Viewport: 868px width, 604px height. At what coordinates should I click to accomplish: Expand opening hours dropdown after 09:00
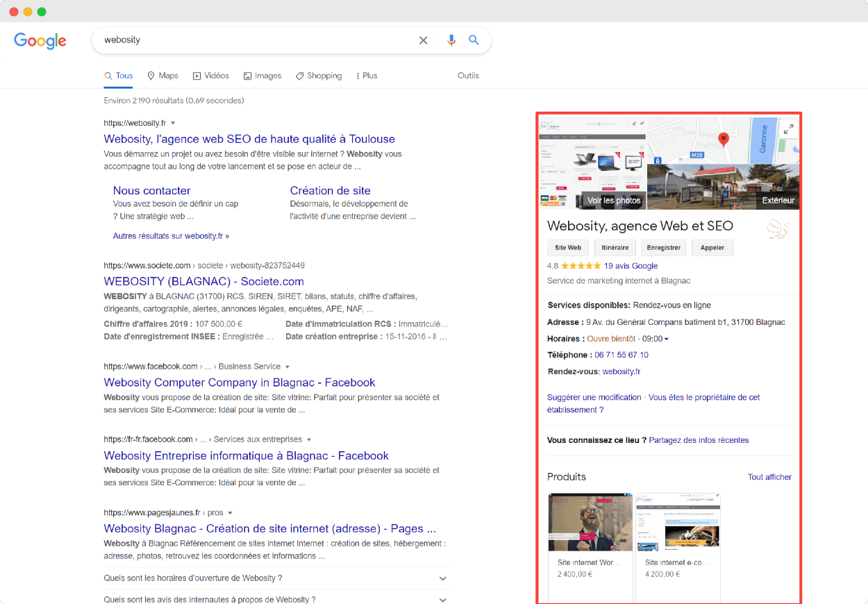667,339
